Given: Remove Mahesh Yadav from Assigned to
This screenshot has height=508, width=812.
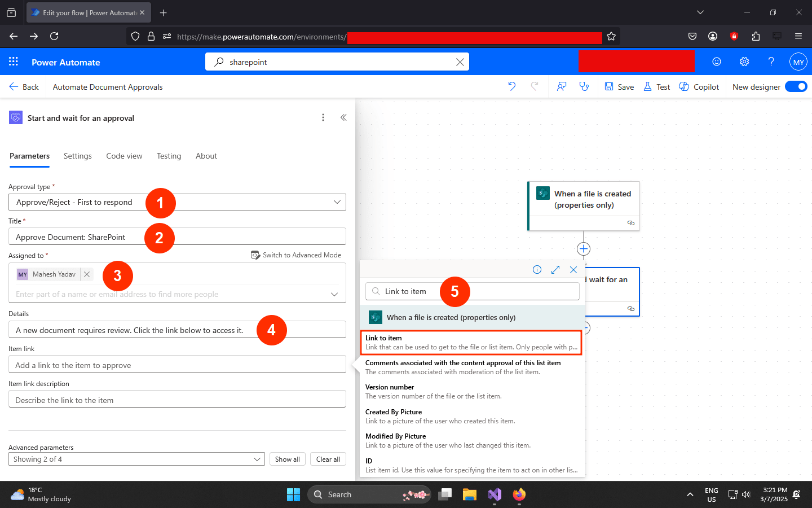Looking at the screenshot, I should pyautogui.click(x=87, y=274).
